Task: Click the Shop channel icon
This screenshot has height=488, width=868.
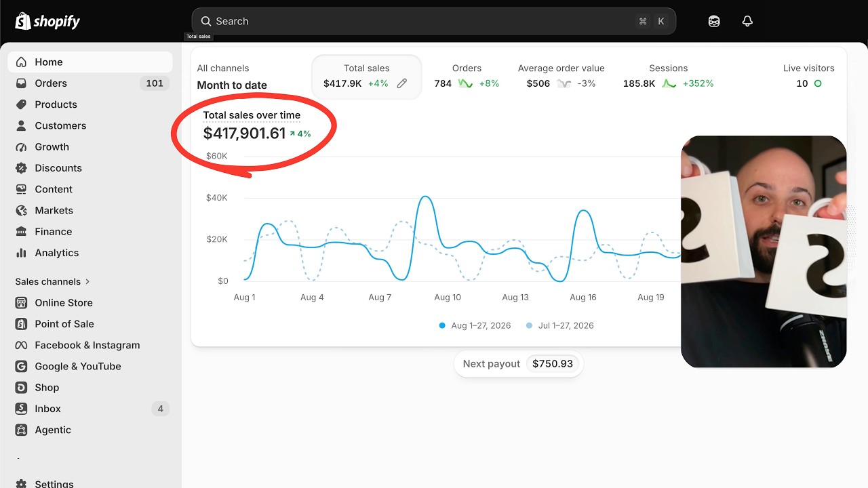Action: [x=22, y=388]
